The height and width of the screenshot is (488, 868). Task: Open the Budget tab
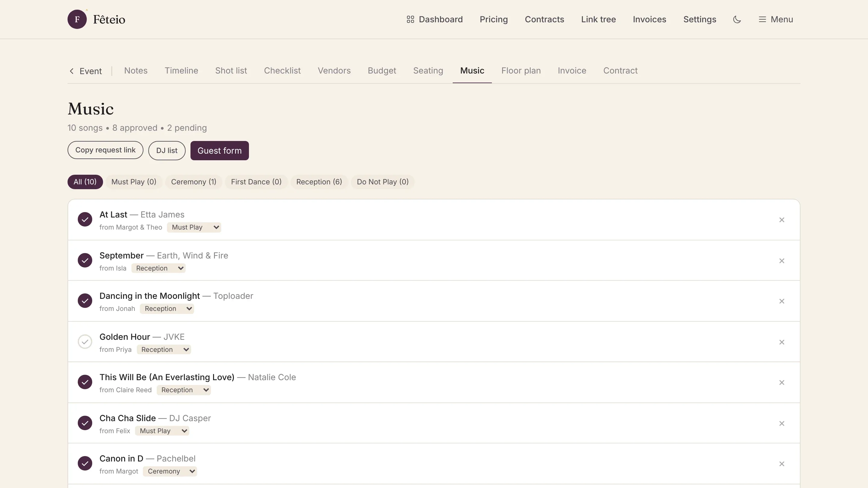(382, 71)
